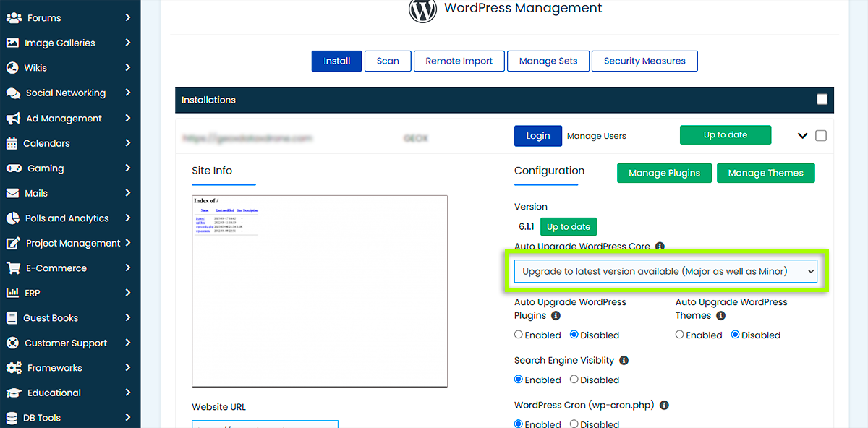868x428 pixels.
Task: Click the Gaming controller icon
Action: (13, 168)
